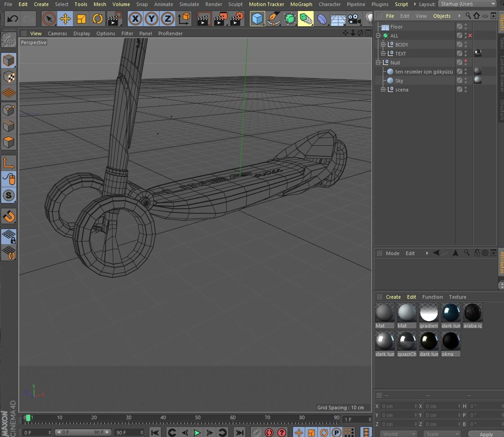Open the Objects panel Objects menu

coord(442,16)
